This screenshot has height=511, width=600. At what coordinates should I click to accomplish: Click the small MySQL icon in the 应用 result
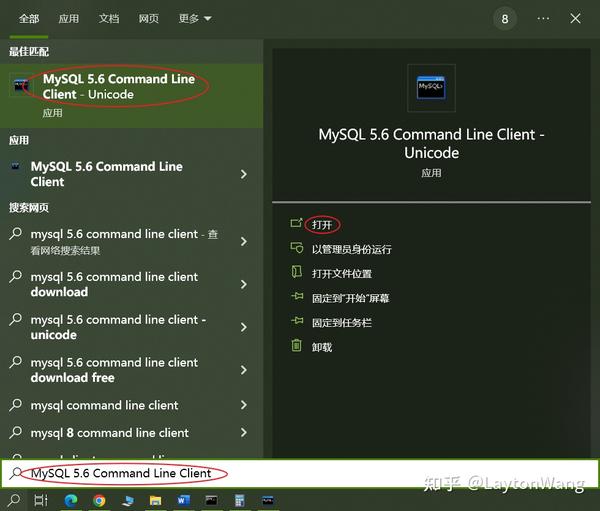pyautogui.click(x=15, y=166)
